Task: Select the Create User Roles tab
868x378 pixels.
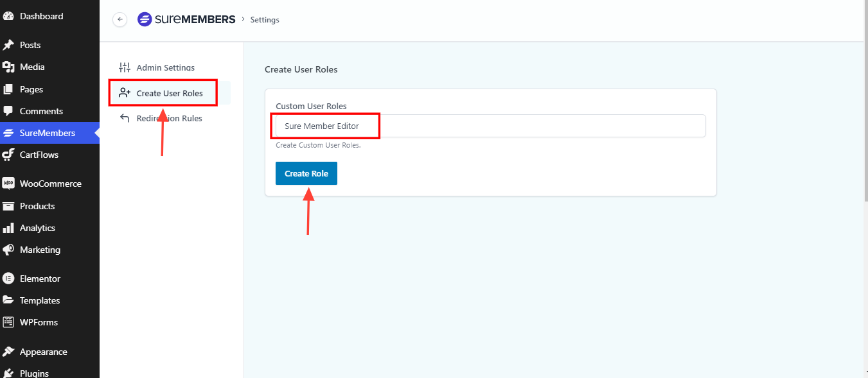Action: [x=170, y=93]
